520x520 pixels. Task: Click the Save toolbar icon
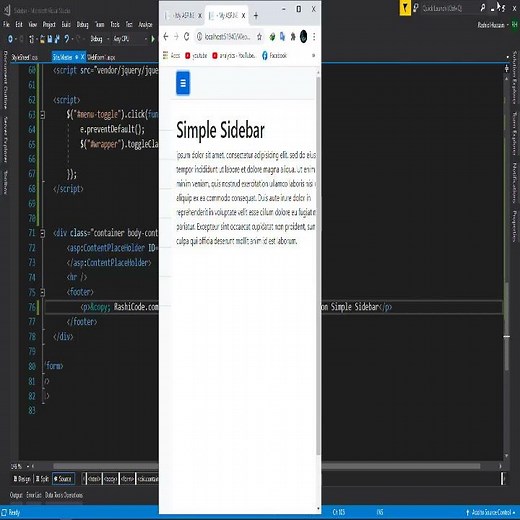(50, 39)
